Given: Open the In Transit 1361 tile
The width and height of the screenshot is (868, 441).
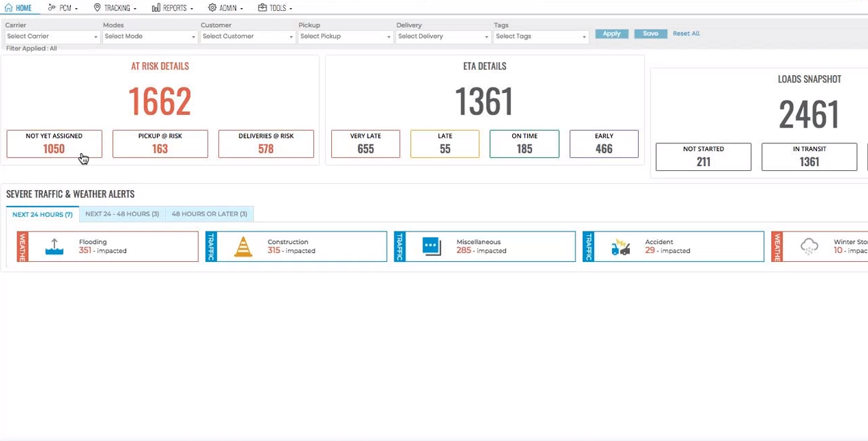Looking at the screenshot, I should click(809, 157).
